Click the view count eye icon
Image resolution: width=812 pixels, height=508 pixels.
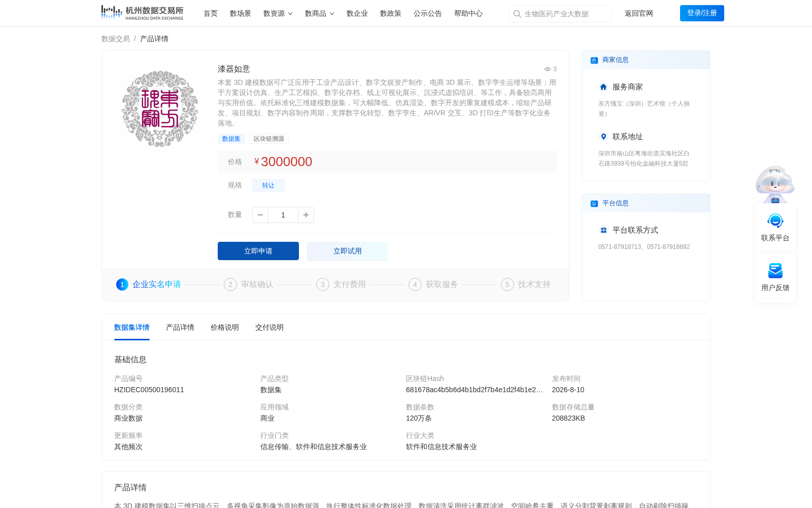click(x=548, y=69)
